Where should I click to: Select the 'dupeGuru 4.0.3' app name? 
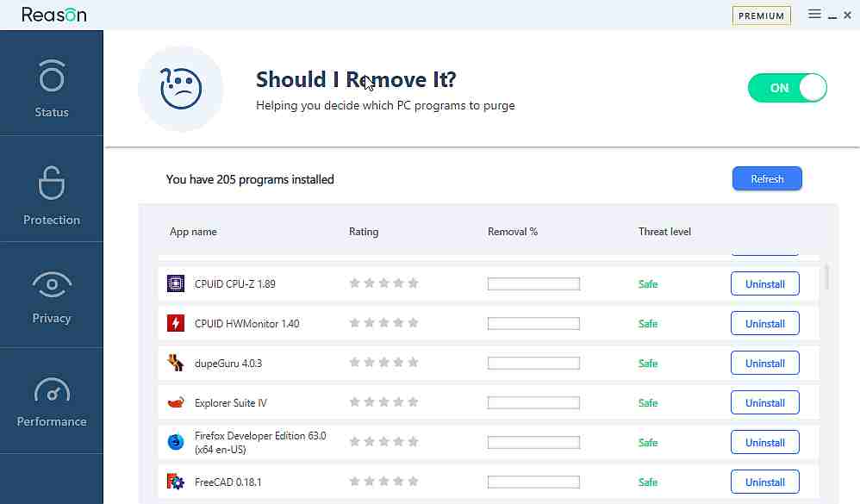pyautogui.click(x=228, y=363)
